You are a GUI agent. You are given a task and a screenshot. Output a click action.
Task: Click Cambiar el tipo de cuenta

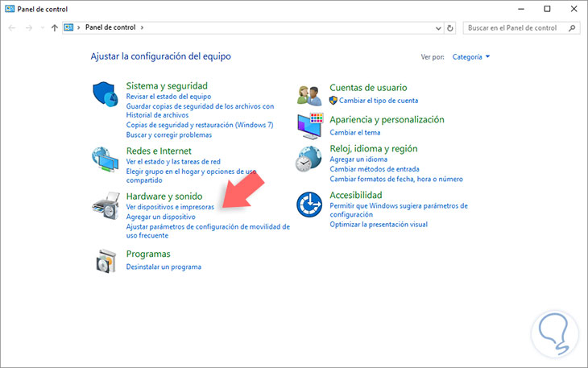pyautogui.click(x=379, y=101)
